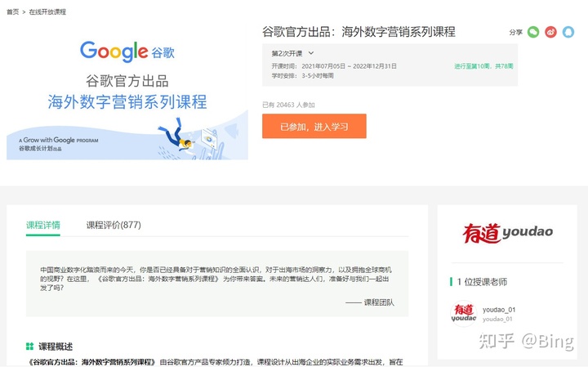Click 进行至第10周，共78周 progress text
Viewport: 588px width, 367px height.
(483, 66)
